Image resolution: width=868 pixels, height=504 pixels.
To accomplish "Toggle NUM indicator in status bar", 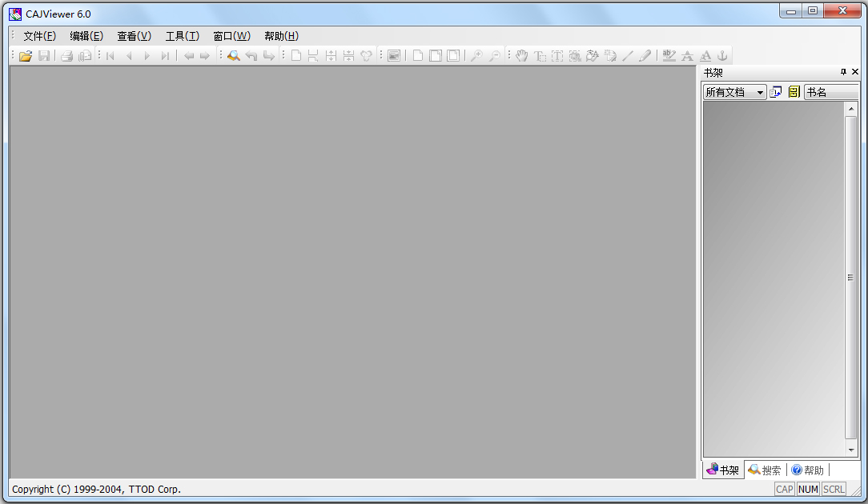I will (808, 489).
